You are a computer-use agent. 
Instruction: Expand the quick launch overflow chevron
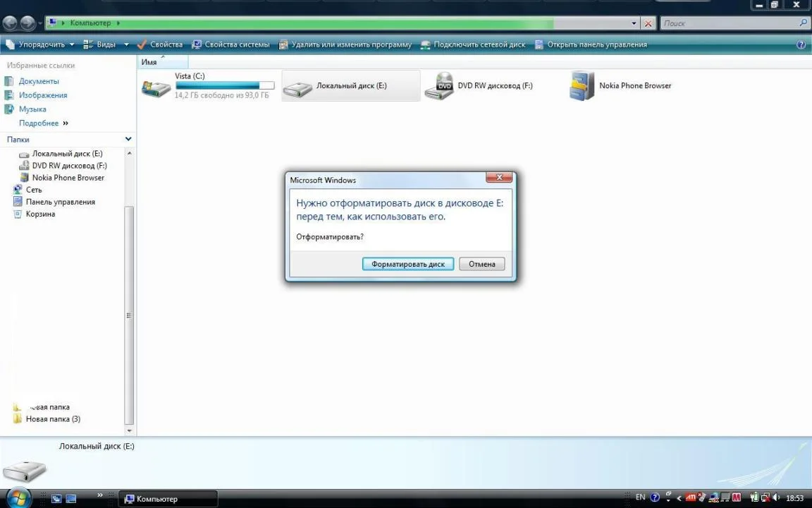(100, 495)
